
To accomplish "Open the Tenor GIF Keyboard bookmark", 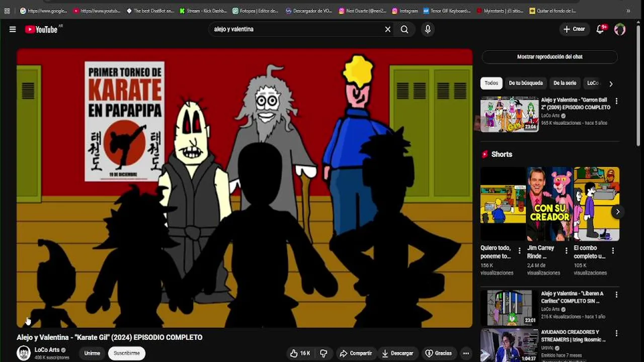I will coord(447,11).
